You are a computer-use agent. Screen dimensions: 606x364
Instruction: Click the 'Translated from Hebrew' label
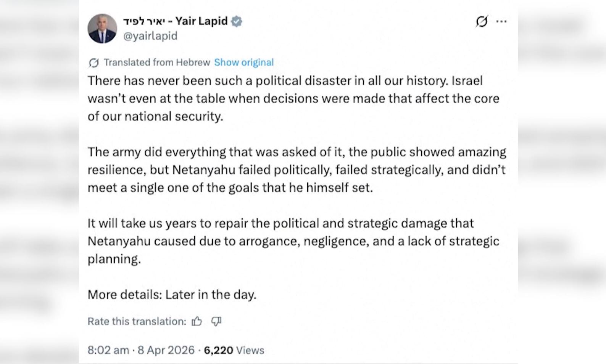pos(157,63)
